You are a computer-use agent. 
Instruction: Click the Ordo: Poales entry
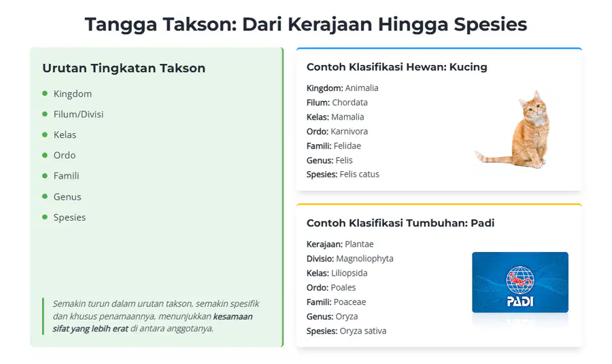(x=331, y=288)
